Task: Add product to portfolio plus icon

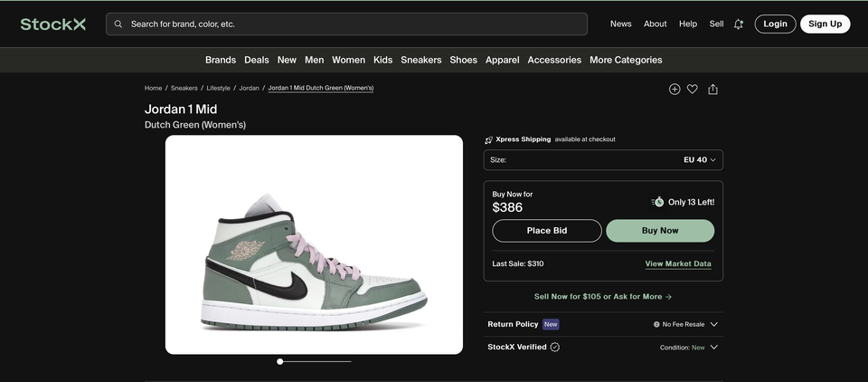Action: click(x=675, y=90)
